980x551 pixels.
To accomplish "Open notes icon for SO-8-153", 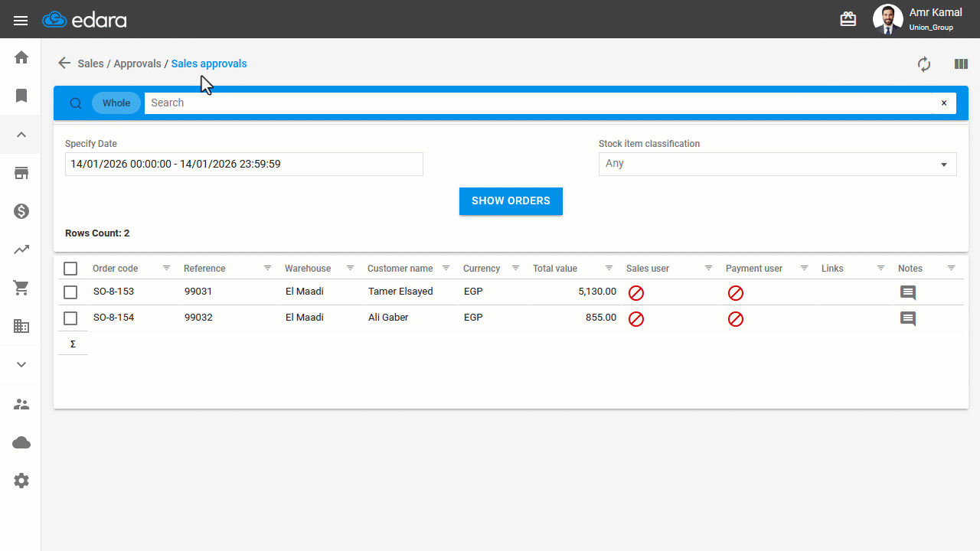I will click(x=908, y=293).
